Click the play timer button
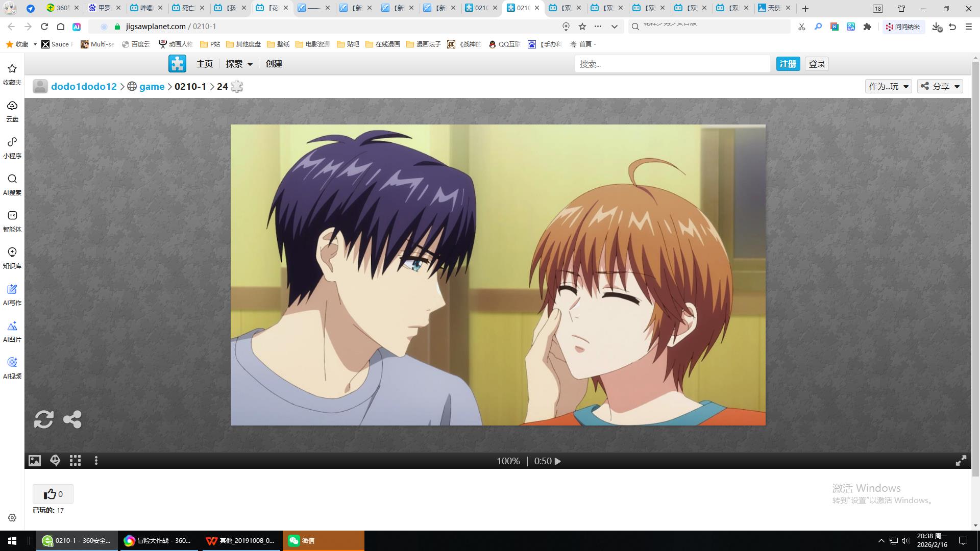This screenshot has height=551, width=980. [558, 461]
